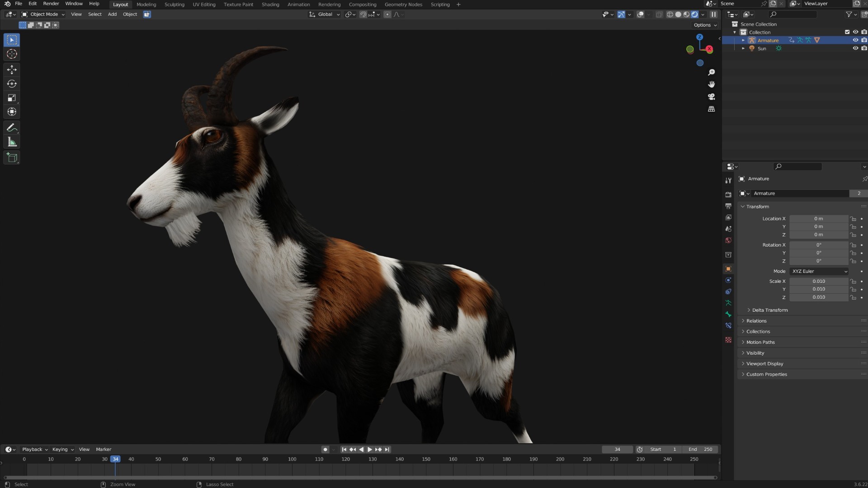
Task: Select the Scale tool
Action: coord(12,98)
